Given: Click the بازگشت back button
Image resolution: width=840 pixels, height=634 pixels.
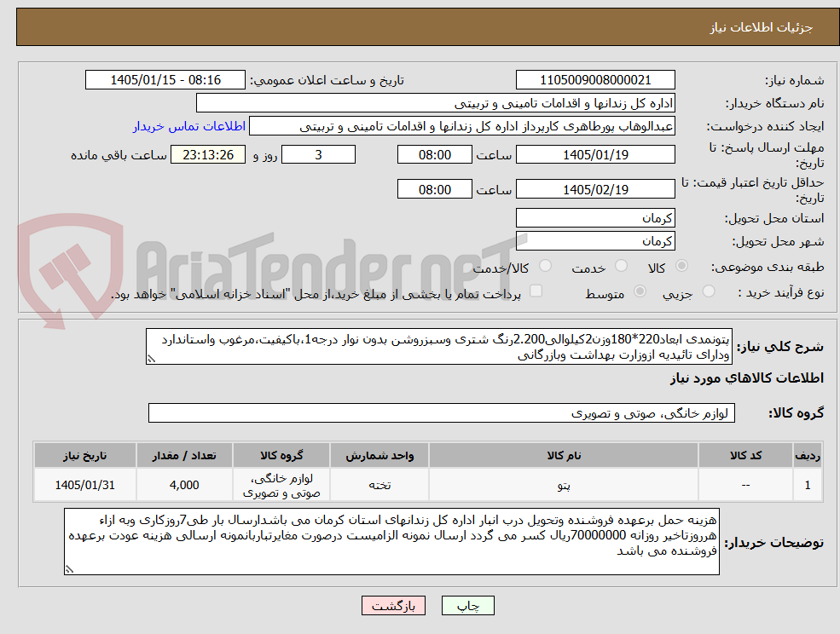Looking at the screenshot, I should 393,606.
